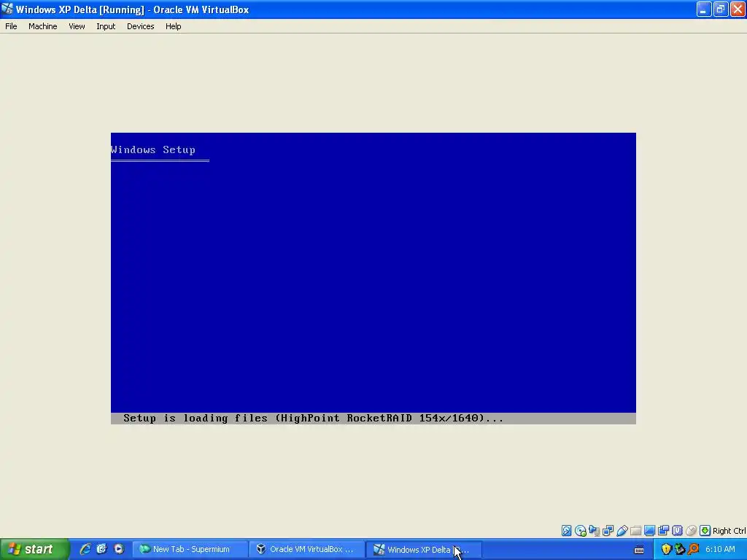Open the File menu
Viewport: 747px width, 560px height.
[11, 26]
